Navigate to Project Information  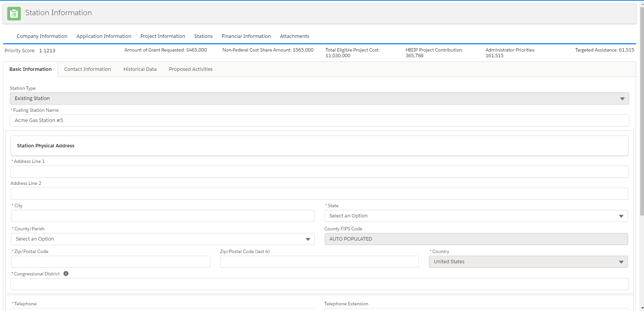(x=163, y=36)
